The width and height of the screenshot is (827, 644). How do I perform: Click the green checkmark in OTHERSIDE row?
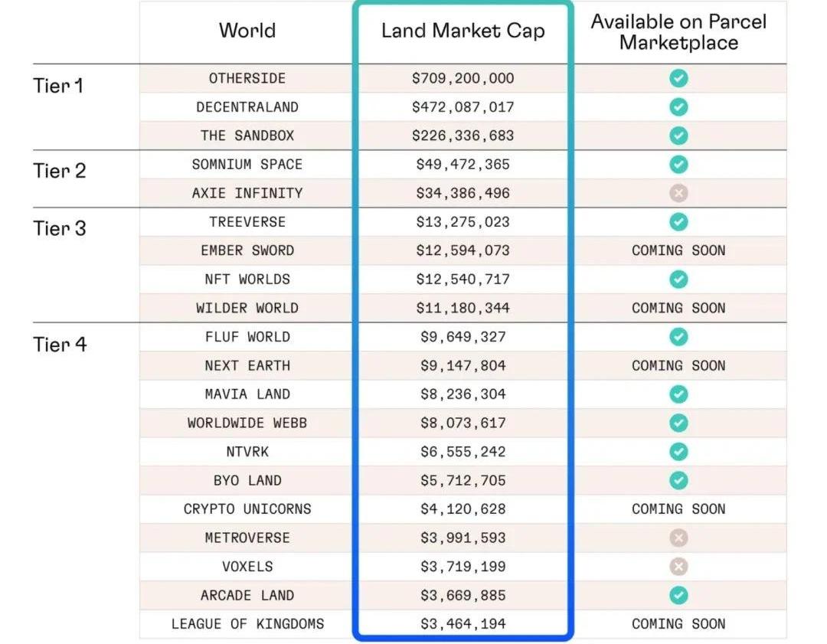click(x=678, y=78)
